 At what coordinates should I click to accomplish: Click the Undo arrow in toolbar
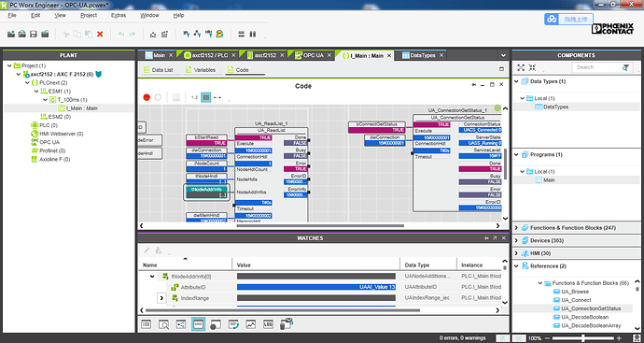121,35
